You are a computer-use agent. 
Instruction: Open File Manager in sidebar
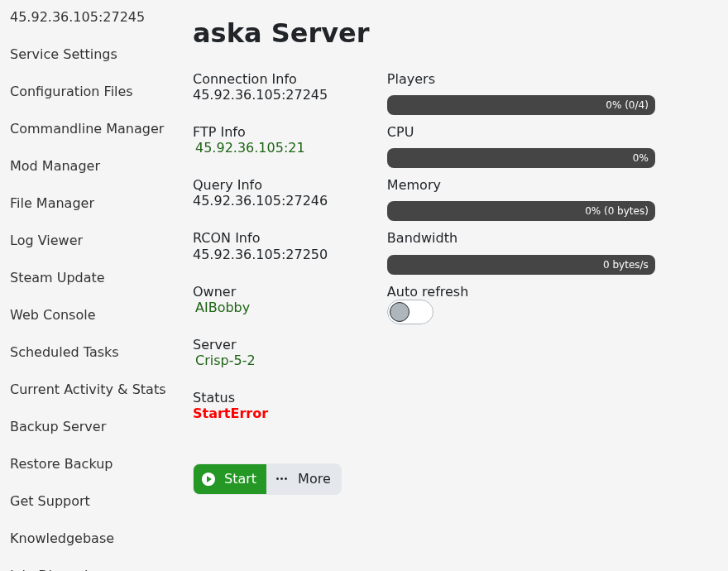[52, 203]
